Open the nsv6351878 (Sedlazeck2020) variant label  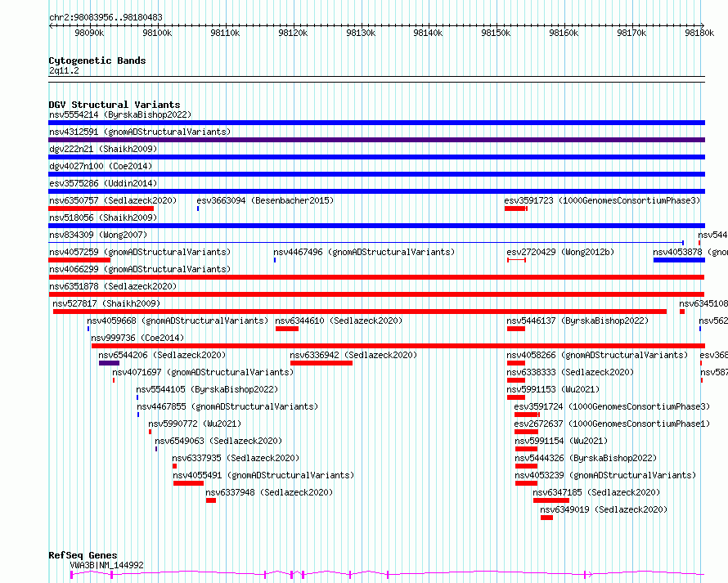[x=113, y=286]
